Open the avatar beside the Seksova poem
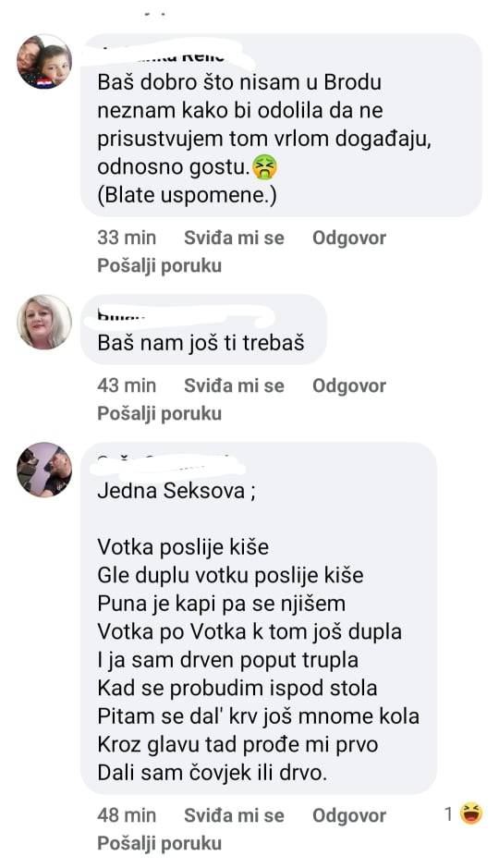The height and width of the screenshot is (868, 499). 44,470
